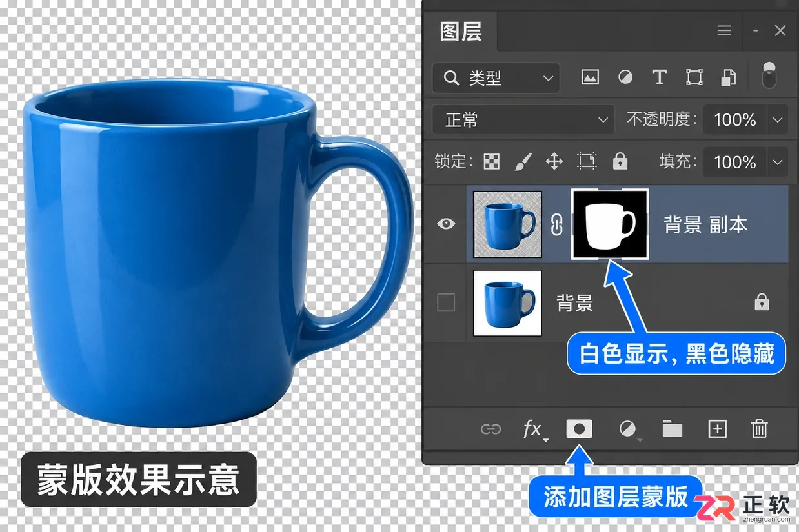Click the 背景 layer lock icon
This screenshot has width=799, height=532.
coord(762,301)
